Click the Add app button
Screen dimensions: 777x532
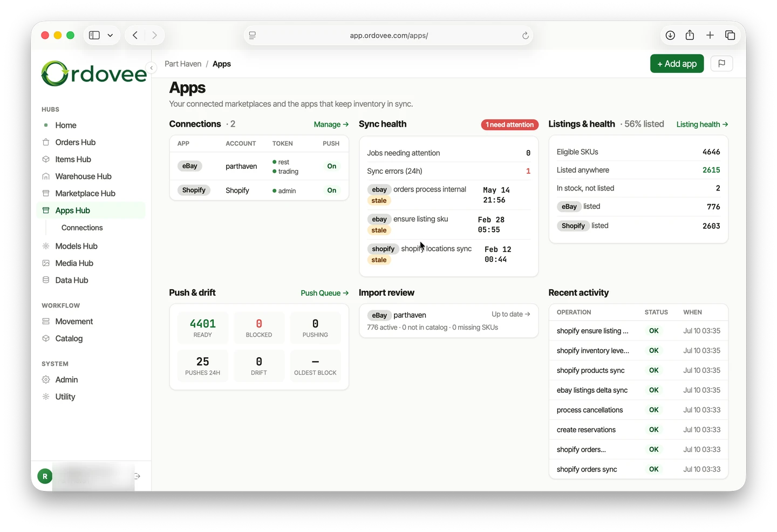point(677,64)
